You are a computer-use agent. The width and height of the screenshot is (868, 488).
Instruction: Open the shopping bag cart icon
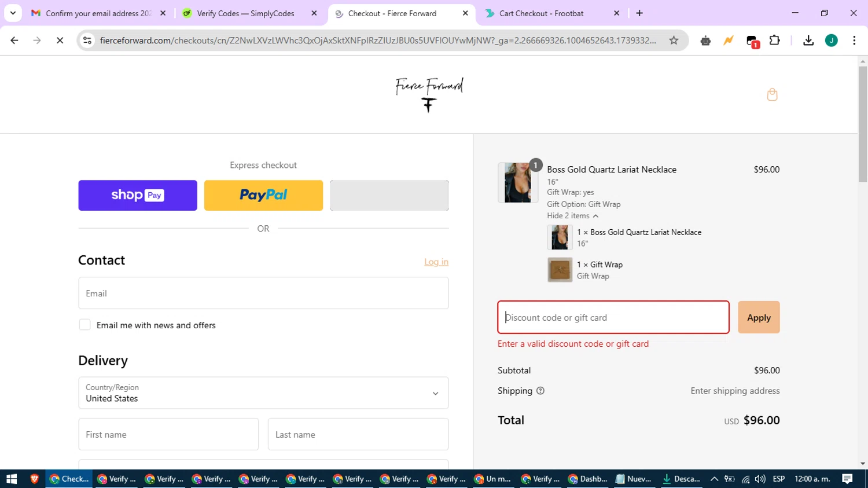click(x=772, y=94)
